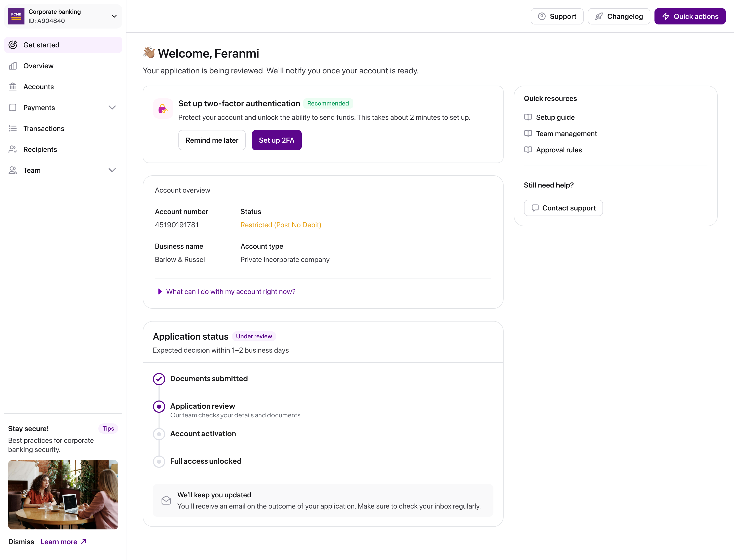Click the Overview bar chart icon
Screen dimensions: 734x560
coord(13,66)
